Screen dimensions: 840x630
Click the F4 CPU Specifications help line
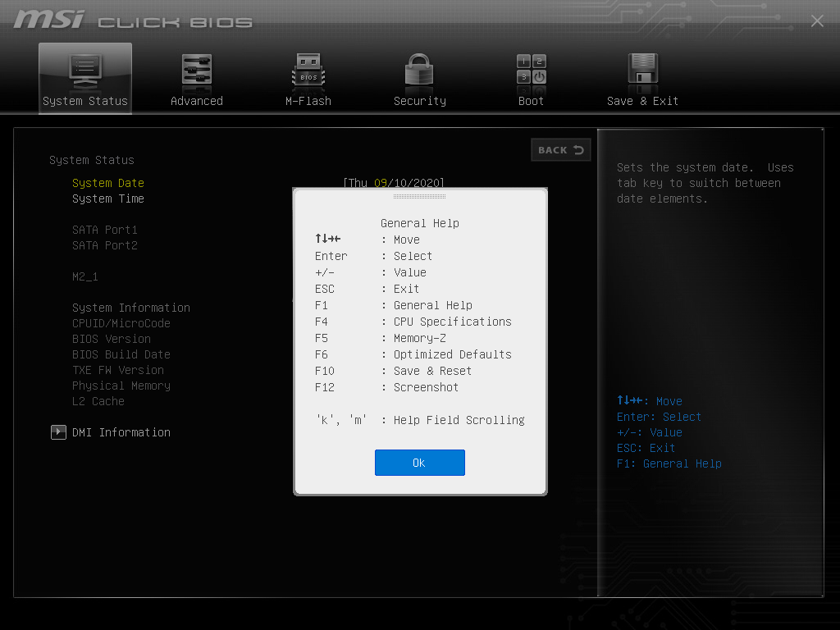[413, 322]
